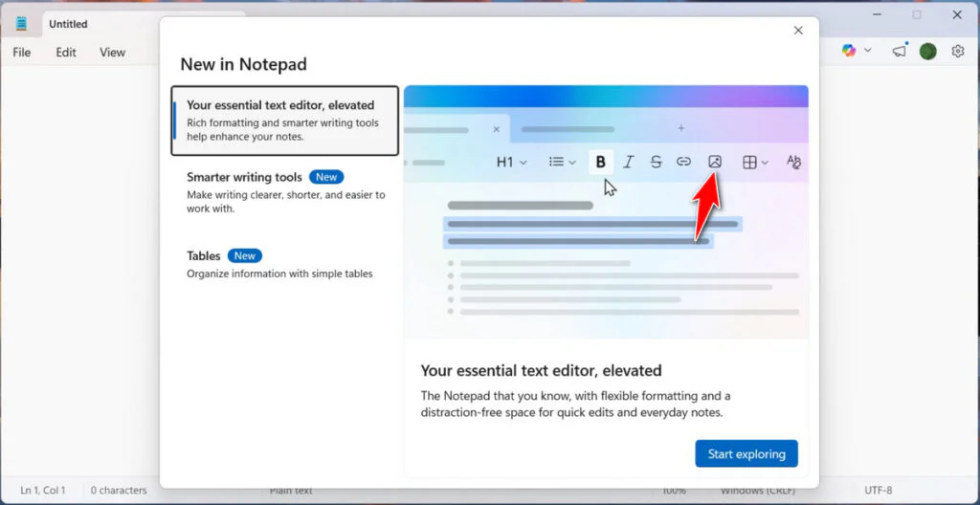980x505 pixels.
Task: Click the clear formatting icon in preview
Action: click(x=793, y=163)
